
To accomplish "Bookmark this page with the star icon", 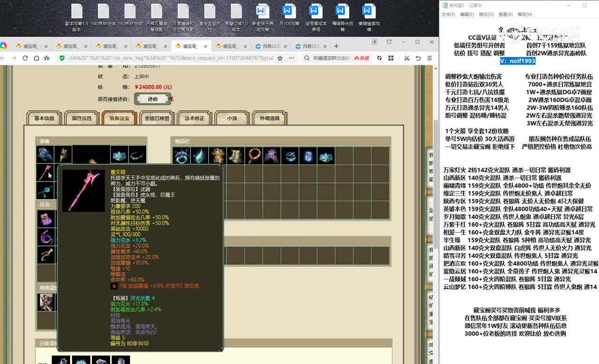I will coord(280,58).
